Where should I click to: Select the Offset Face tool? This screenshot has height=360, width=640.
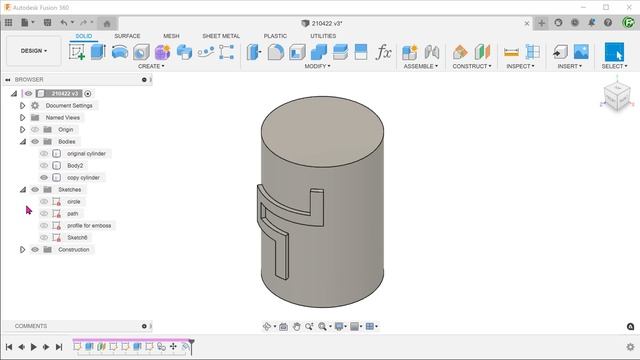[x=340, y=52]
